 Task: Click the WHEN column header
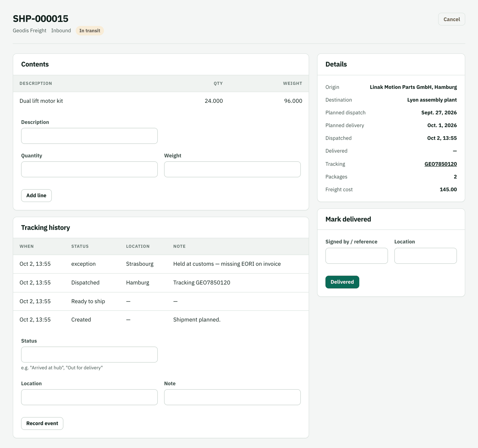click(x=27, y=246)
